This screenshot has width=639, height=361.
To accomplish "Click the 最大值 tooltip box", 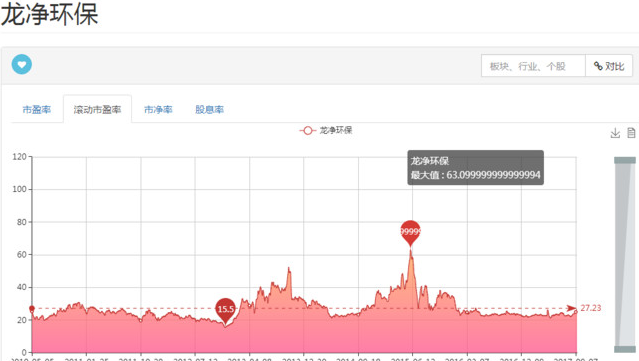I will point(476,167).
